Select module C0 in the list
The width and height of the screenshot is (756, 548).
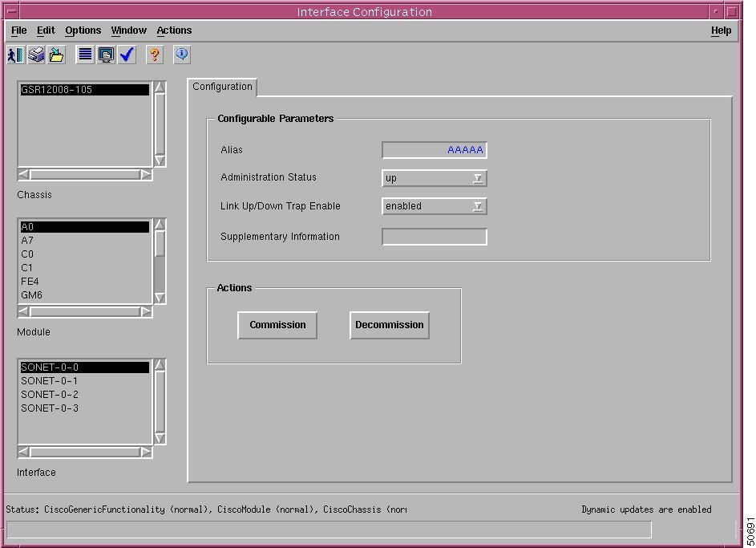point(85,254)
